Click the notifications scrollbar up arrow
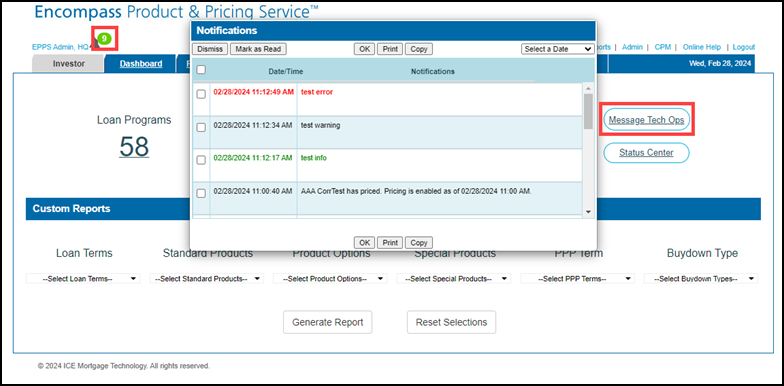The height and width of the screenshot is (386, 784). pyautogui.click(x=588, y=88)
